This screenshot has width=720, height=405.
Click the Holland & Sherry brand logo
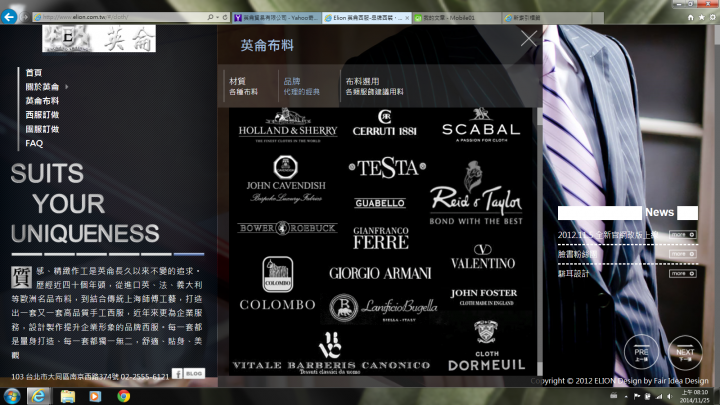[x=288, y=125]
